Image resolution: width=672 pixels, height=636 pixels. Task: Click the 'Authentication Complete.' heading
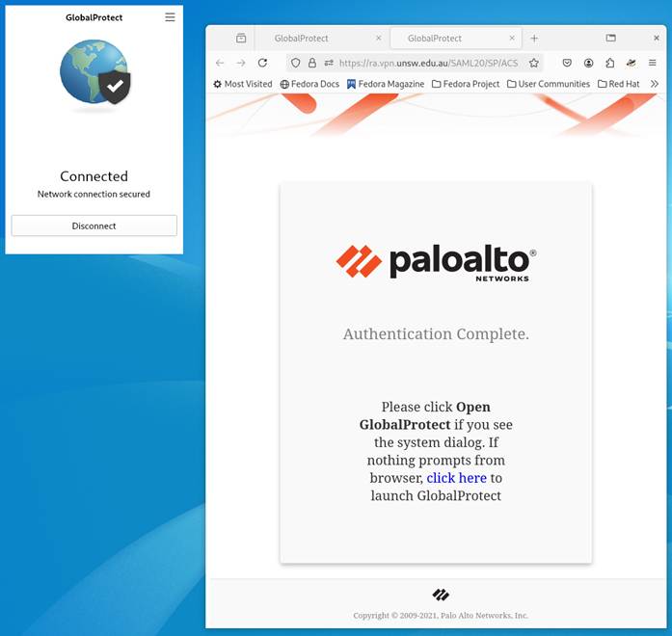point(436,333)
